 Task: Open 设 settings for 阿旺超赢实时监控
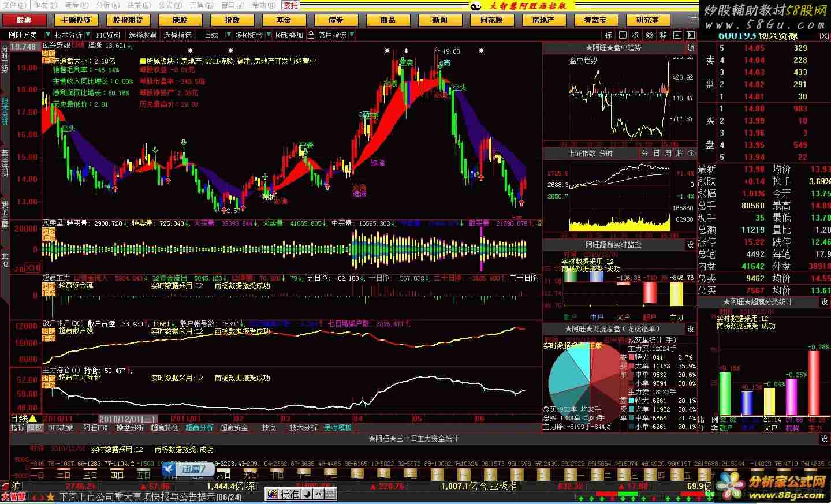tap(691, 245)
